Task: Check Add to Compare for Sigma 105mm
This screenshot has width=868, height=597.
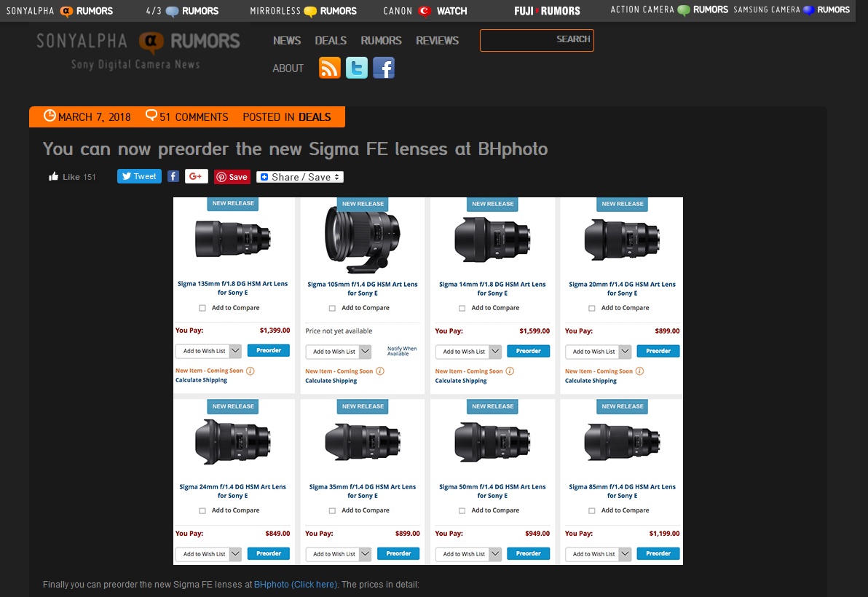Action: [x=332, y=308]
